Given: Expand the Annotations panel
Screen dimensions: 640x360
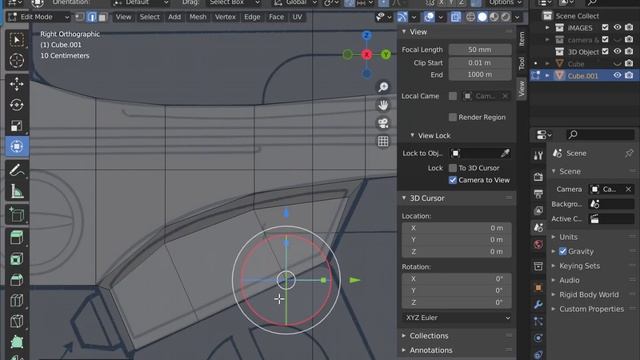Looking at the screenshot, I should [x=404, y=350].
